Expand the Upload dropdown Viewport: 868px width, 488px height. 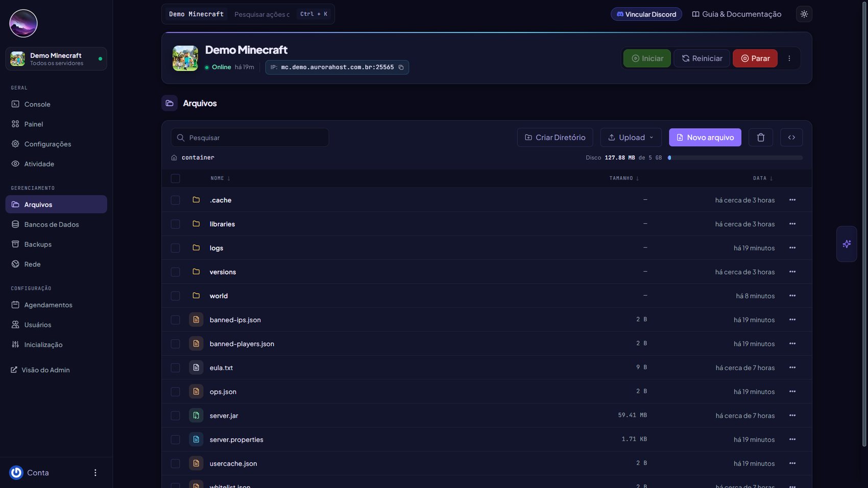pos(631,137)
